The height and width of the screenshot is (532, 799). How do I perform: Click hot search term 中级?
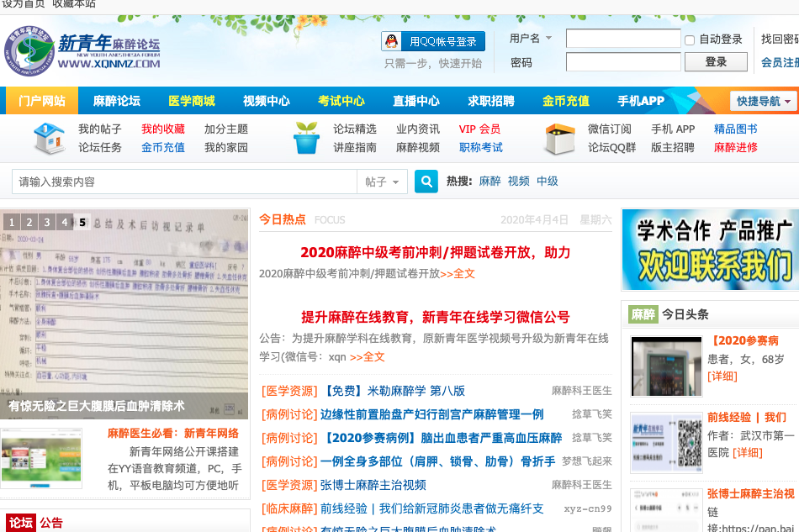[548, 182]
